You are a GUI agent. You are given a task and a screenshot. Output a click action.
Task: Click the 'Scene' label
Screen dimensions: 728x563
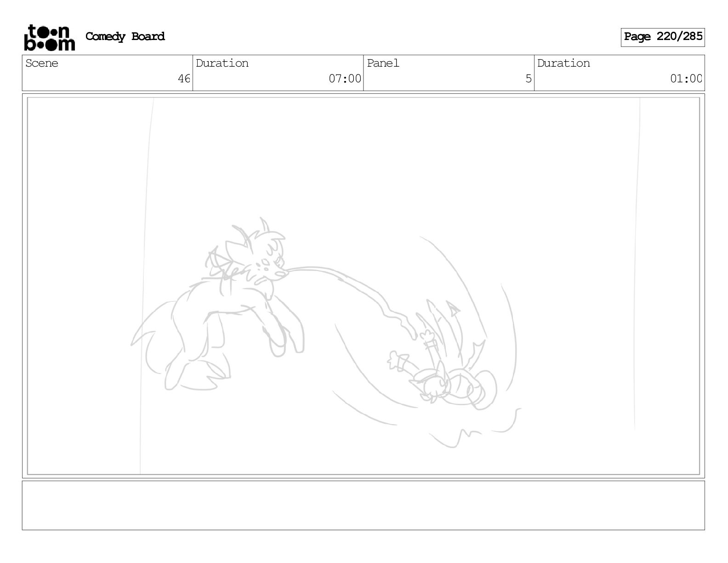(x=42, y=63)
